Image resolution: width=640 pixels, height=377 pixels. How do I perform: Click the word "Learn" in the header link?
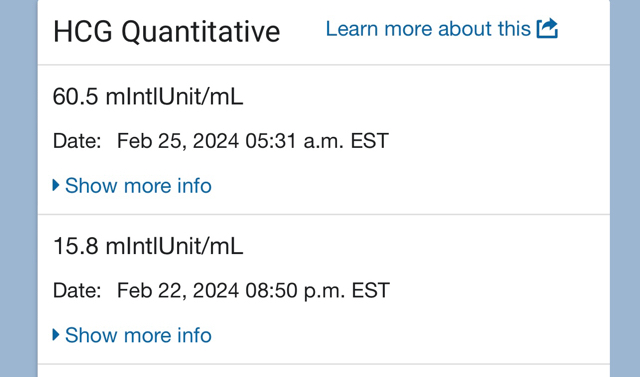pyautogui.click(x=352, y=29)
